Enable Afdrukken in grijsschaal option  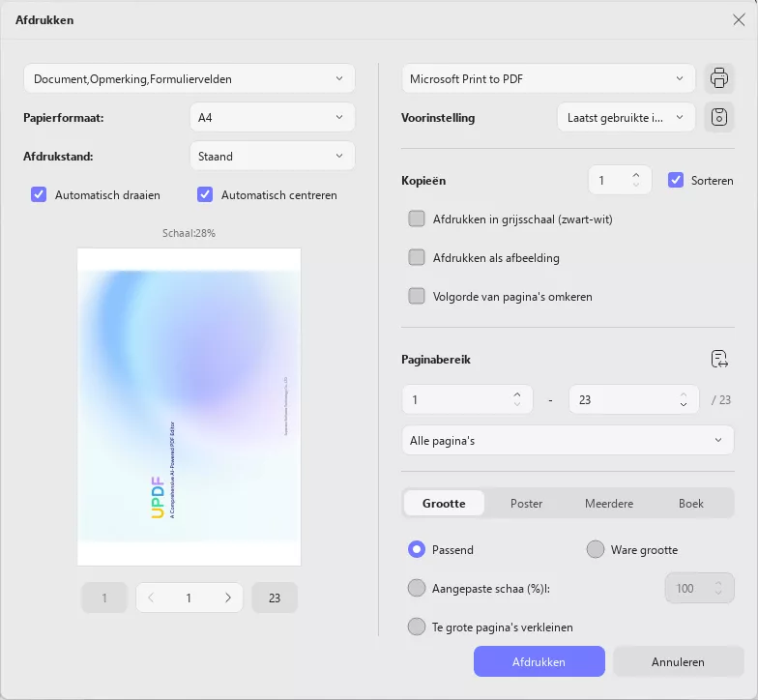416,219
